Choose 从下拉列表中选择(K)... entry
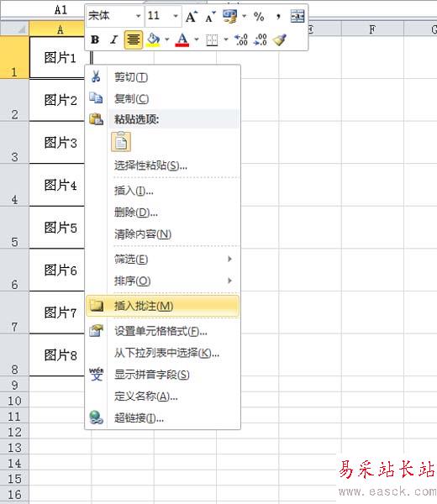The image size is (437, 504). (x=163, y=353)
